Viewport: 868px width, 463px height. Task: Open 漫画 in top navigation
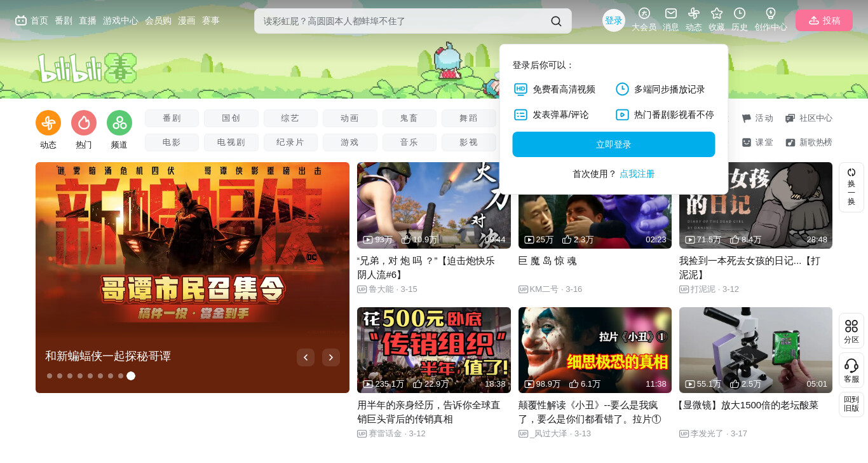tap(187, 20)
